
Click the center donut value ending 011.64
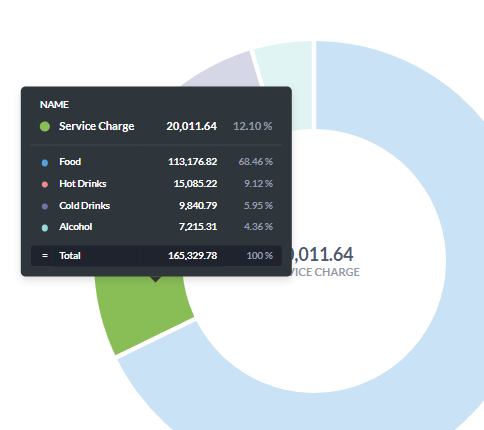coord(322,255)
